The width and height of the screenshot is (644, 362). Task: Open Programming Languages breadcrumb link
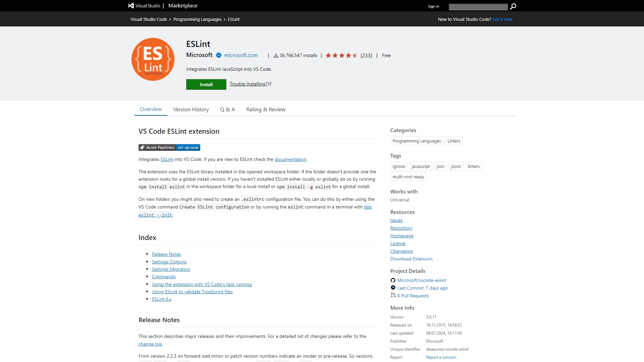pos(197,19)
